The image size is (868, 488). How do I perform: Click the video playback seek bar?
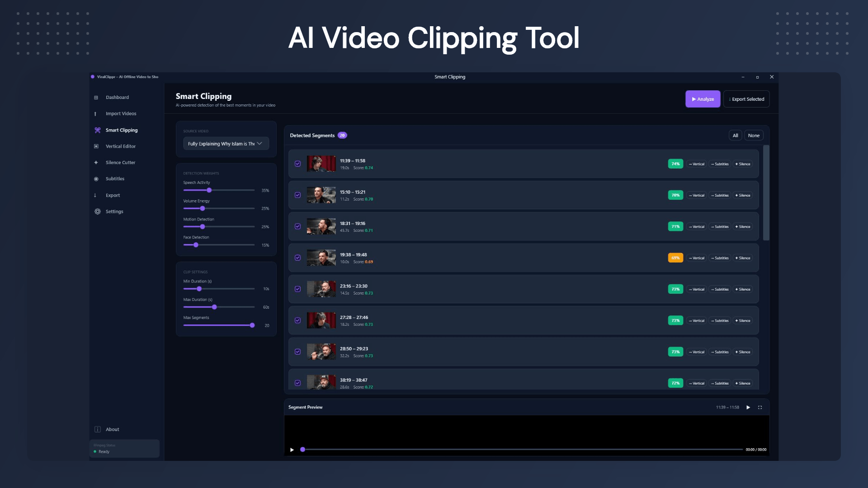[522, 450]
